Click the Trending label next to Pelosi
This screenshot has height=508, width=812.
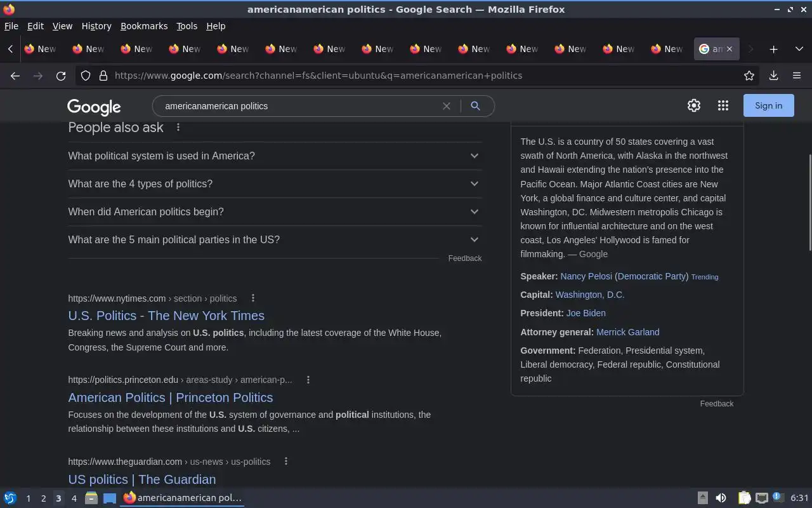pyautogui.click(x=705, y=277)
